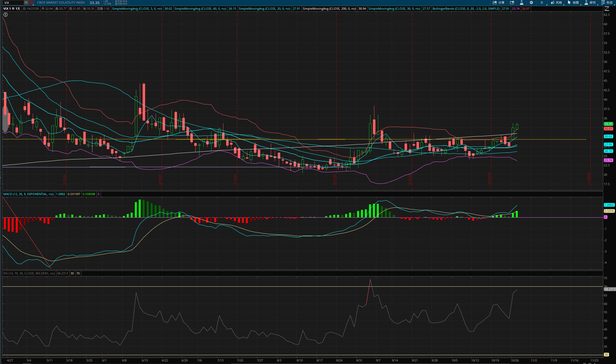Open the D timeframe selector
This screenshot has height=364, width=616.
pos(542,2)
